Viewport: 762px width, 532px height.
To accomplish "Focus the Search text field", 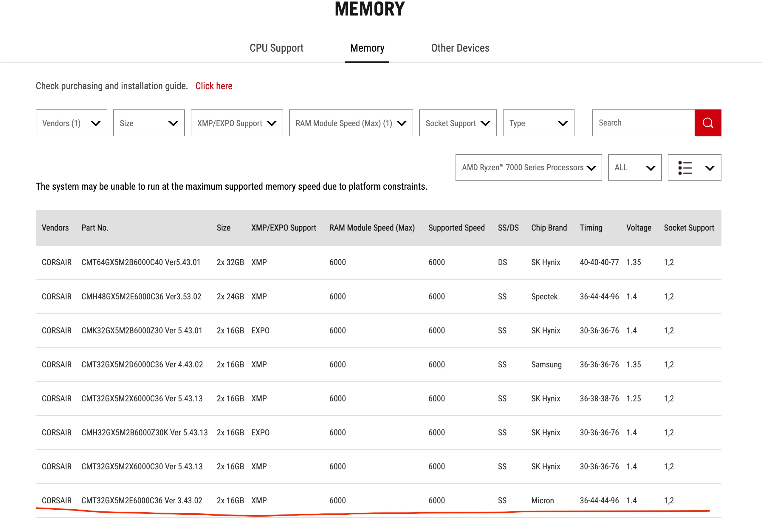I will [x=643, y=123].
